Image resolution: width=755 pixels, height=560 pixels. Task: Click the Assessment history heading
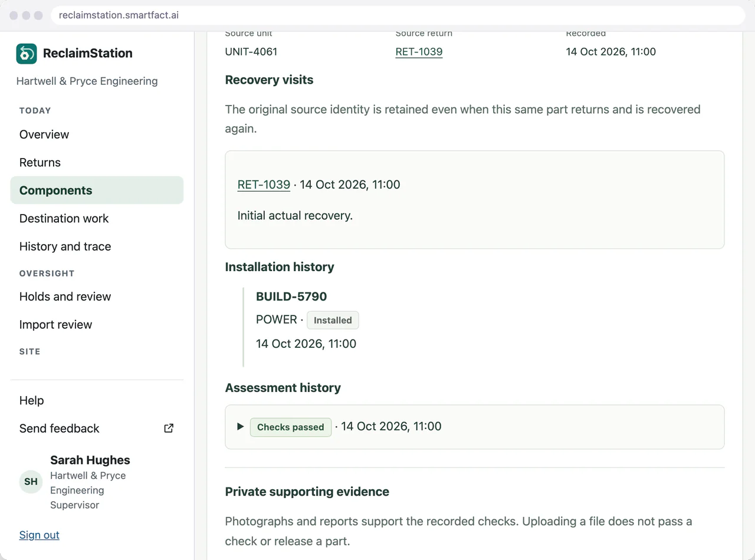(283, 388)
